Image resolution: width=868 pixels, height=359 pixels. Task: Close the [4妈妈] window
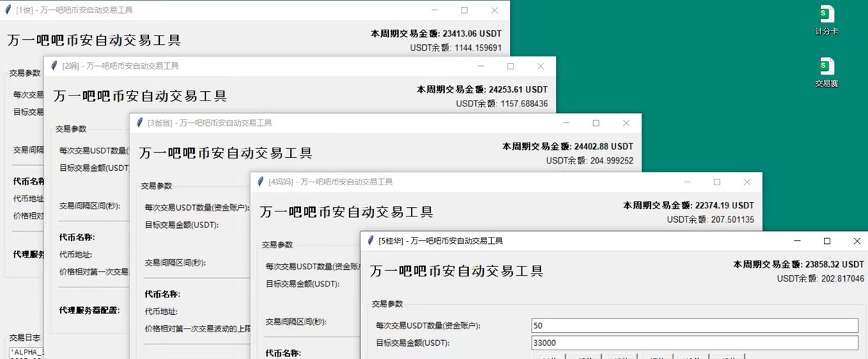point(747,182)
